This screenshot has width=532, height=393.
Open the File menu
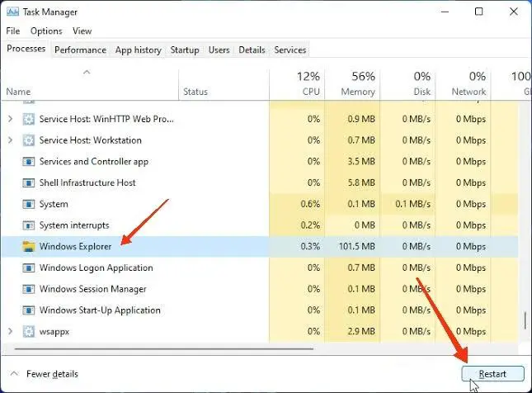tap(13, 31)
